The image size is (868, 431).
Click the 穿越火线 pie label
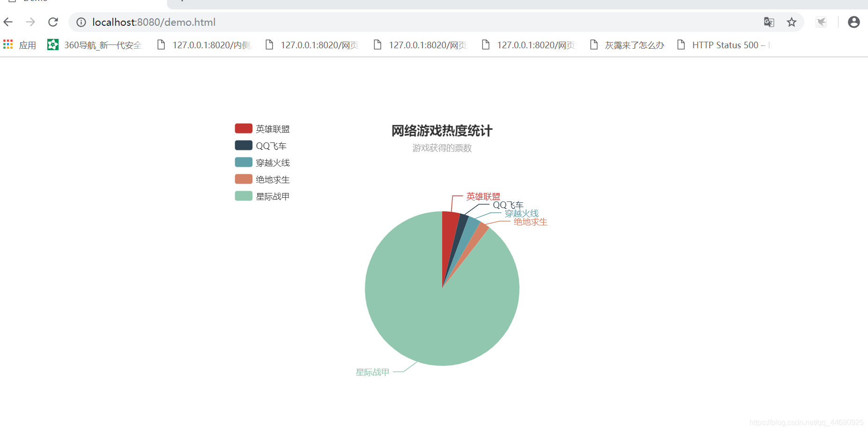[521, 214]
